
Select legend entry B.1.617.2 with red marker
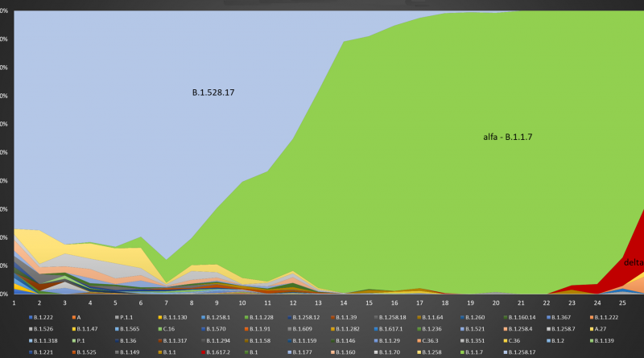(x=216, y=352)
